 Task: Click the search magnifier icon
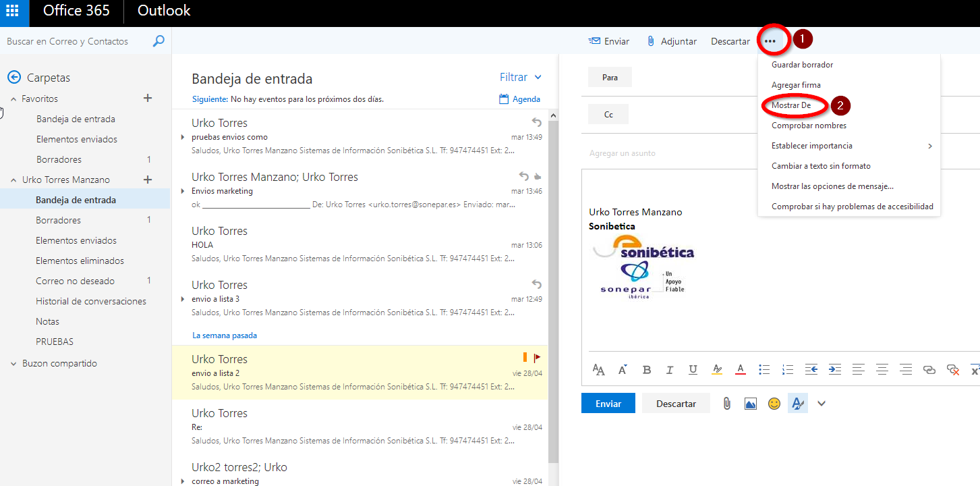158,41
